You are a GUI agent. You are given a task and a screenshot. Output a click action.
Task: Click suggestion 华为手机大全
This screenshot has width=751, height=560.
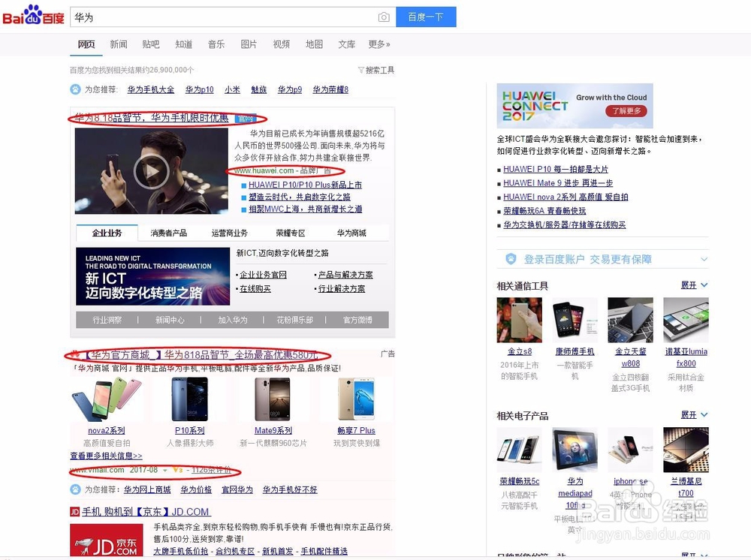pyautogui.click(x=151, y=89)
